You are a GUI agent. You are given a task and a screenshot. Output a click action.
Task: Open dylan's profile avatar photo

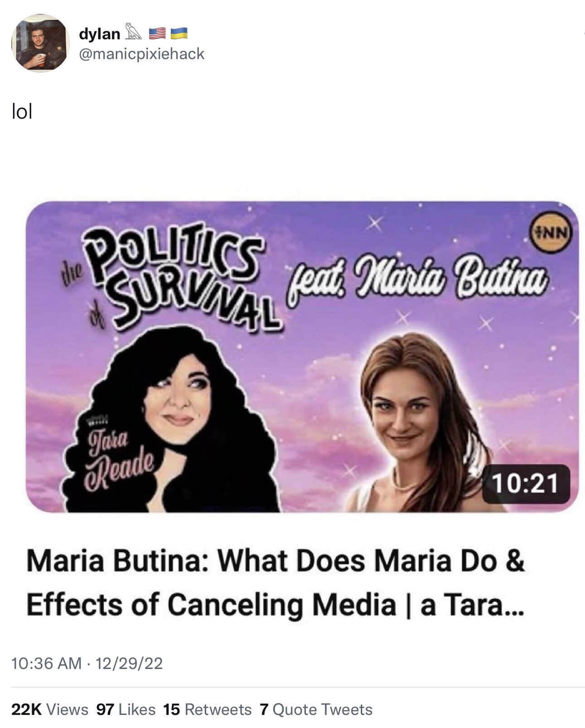pyautogui.click(x=40, y=43)
